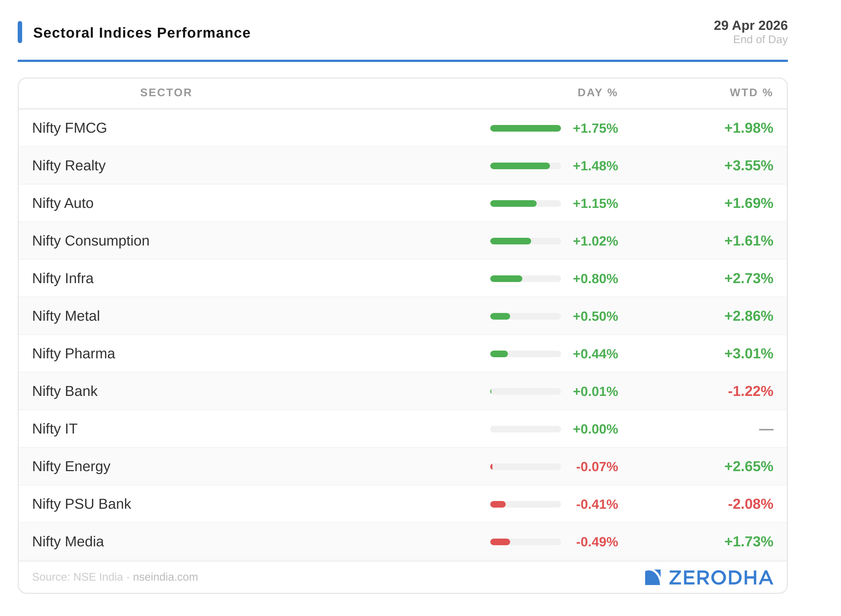Screen dimensions: 841x616
Task: Click the Nifty Media red bar
Action: point(500,542)
